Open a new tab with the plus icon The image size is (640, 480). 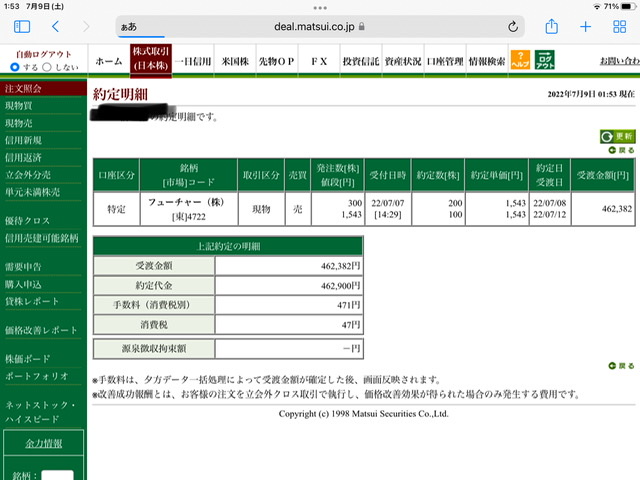585,27
